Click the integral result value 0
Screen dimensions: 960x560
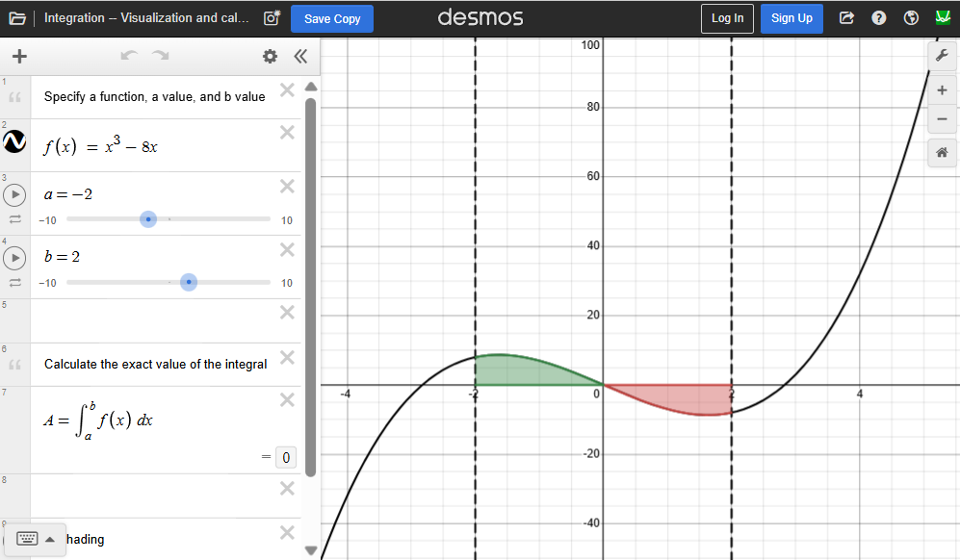(x=286, y=457)
